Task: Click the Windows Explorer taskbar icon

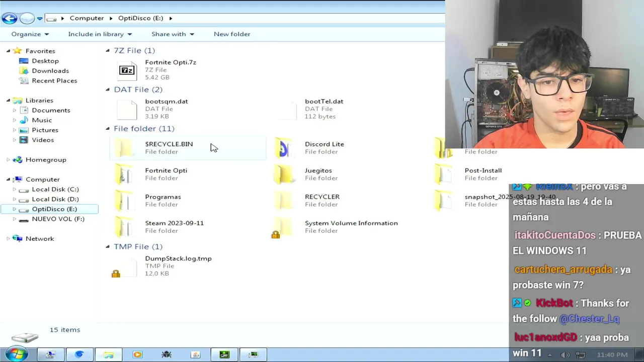Action: click(x=108, y=354)
